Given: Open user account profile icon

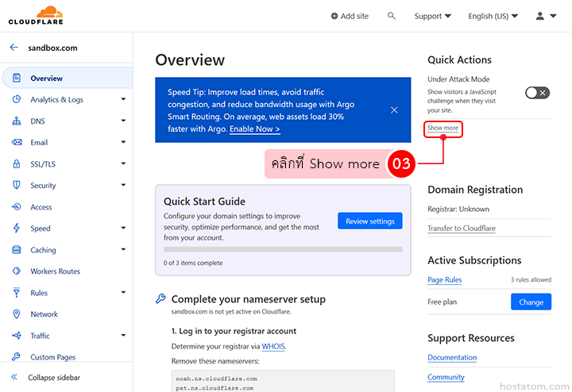Looking at the screenshot, I should pos(542,16).
